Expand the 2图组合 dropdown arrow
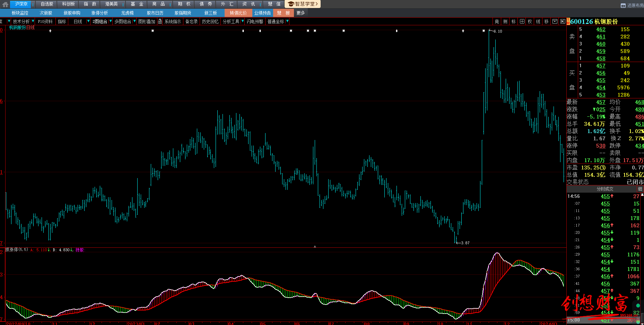This screenshot has width=644, height=325. tap(111, 21)
